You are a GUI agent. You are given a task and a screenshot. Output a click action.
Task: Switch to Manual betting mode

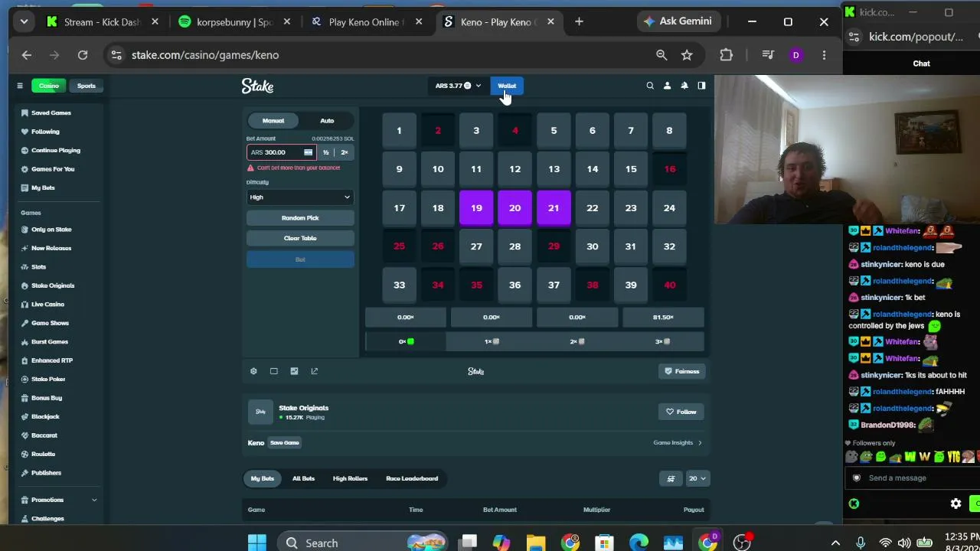tap(273, 120)
